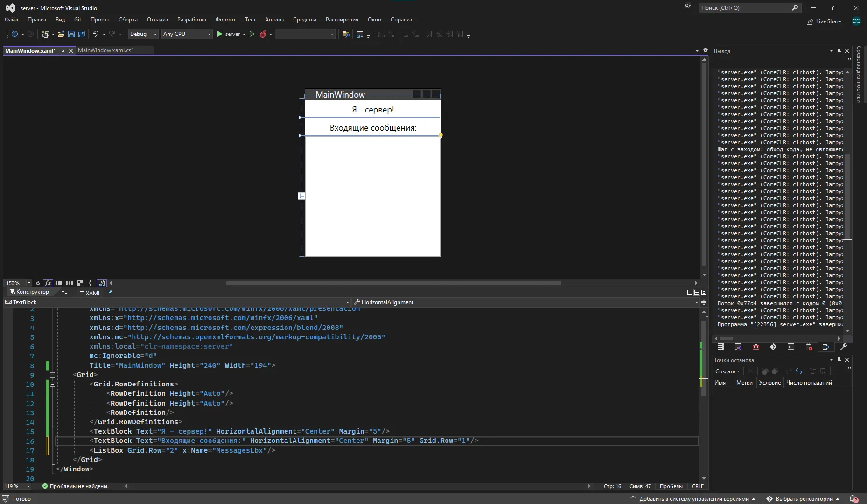Image resolution: width=867 pixels, height=504 pixels.
Task: Open the Расширения menu
Action: tap(342, 20)
